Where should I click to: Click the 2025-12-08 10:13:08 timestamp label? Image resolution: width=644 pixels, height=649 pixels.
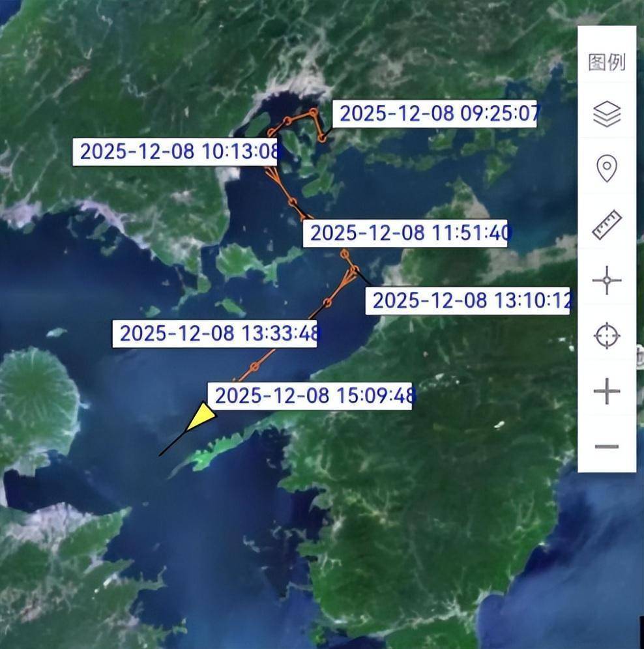click(x=175, y=152)
